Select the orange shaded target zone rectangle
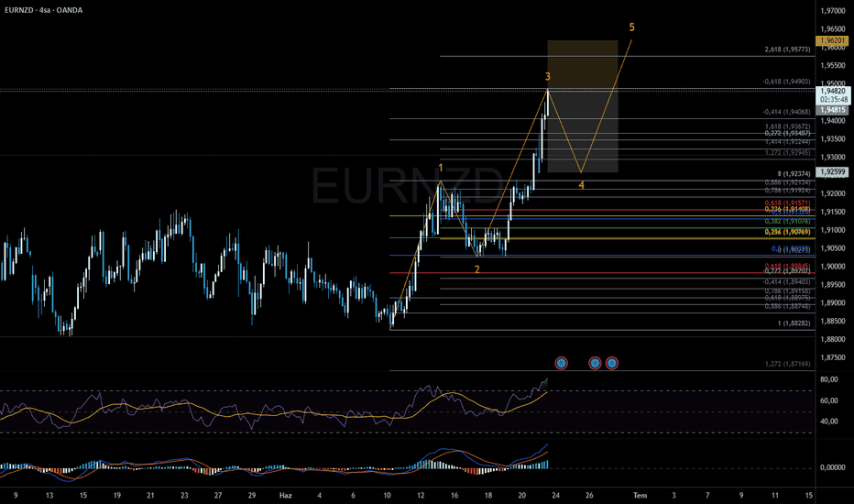Screen dimensions: 854x504 coord(583,65)
